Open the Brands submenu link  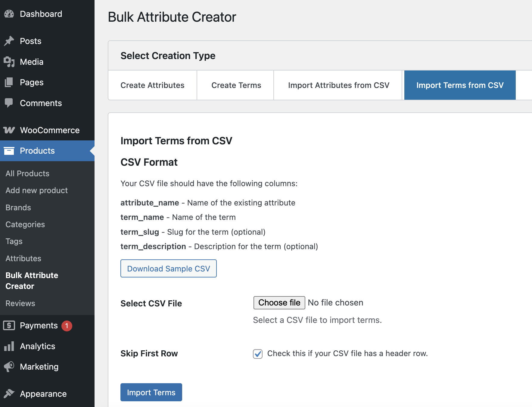point(18,208)
